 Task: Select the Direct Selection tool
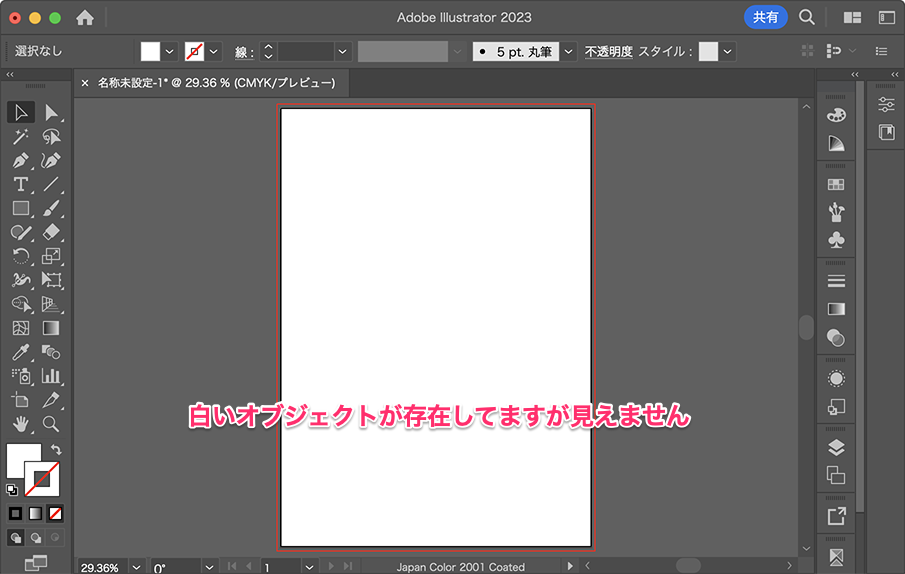51,112
